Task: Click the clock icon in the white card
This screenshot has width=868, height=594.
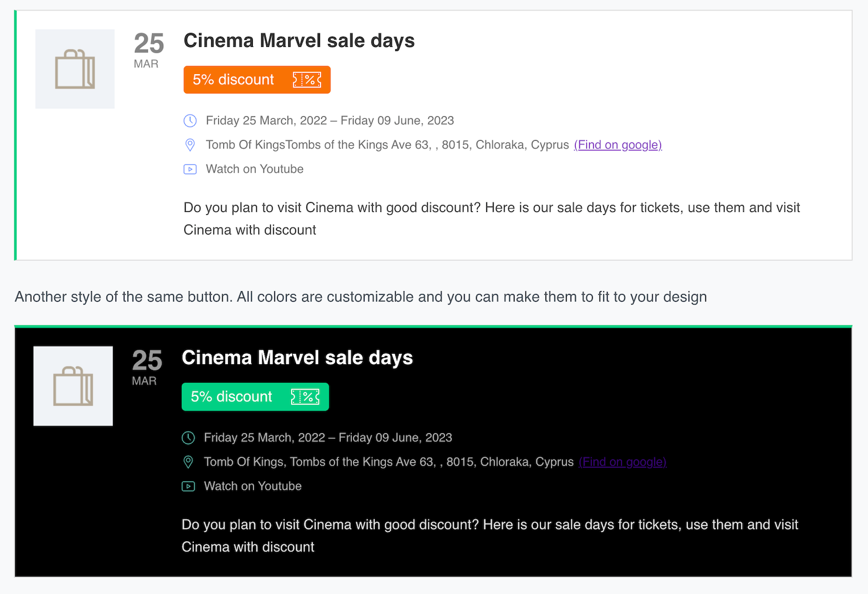Action: [x=190, y=120]
